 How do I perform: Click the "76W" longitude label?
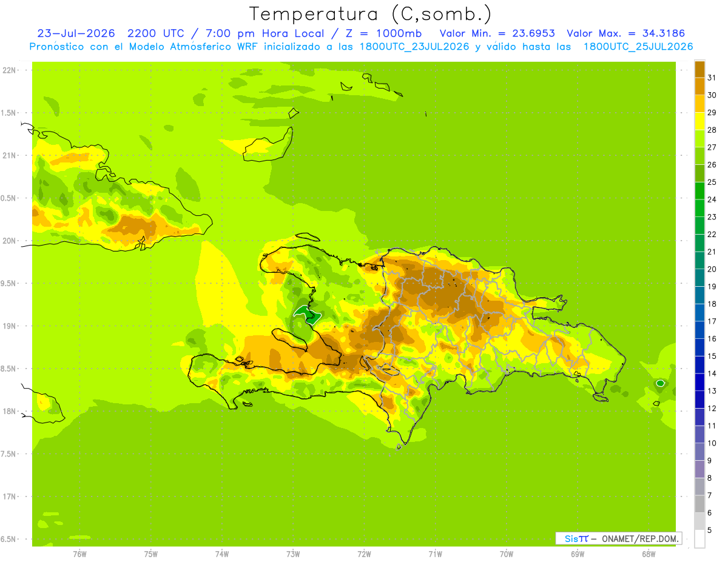(79, 554)
